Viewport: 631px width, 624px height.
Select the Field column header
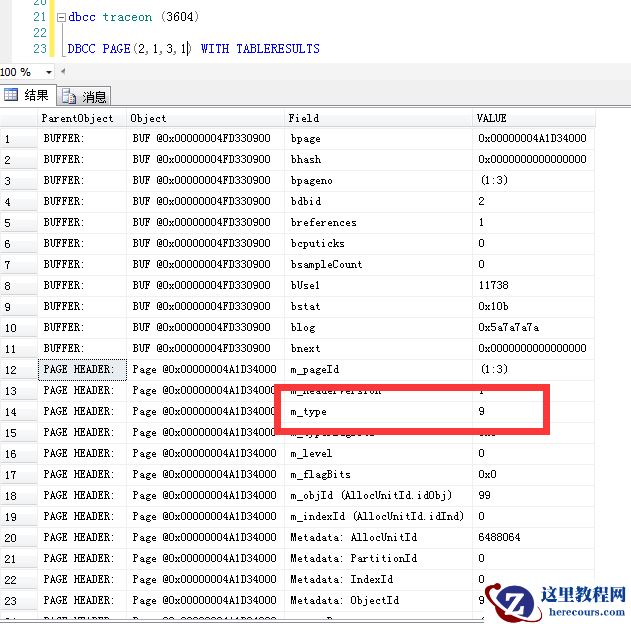click(378, 118)
